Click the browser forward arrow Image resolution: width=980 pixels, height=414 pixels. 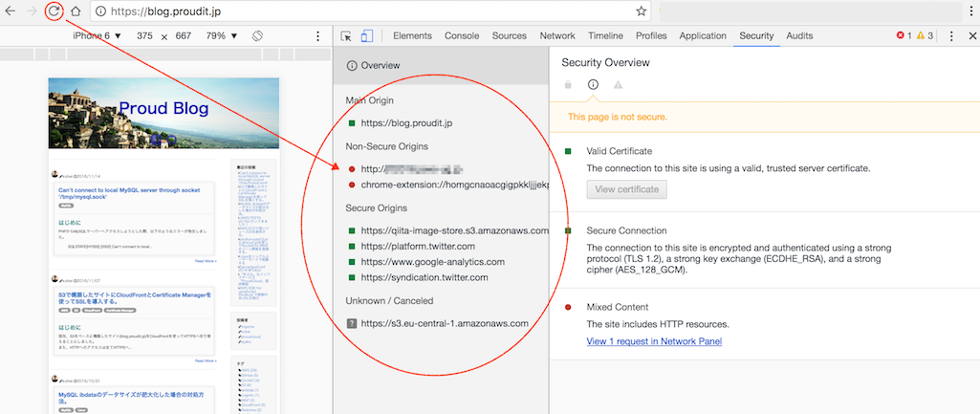32,11
